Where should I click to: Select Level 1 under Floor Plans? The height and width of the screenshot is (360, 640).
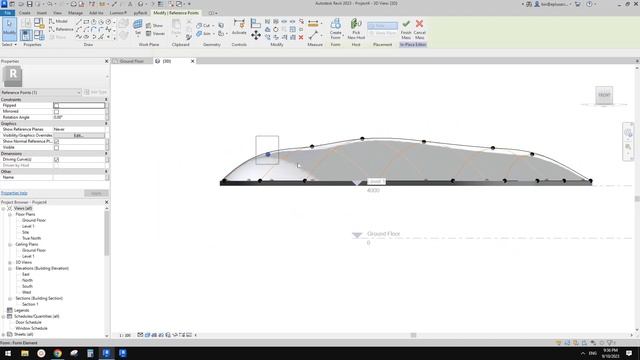coord(28,226)
